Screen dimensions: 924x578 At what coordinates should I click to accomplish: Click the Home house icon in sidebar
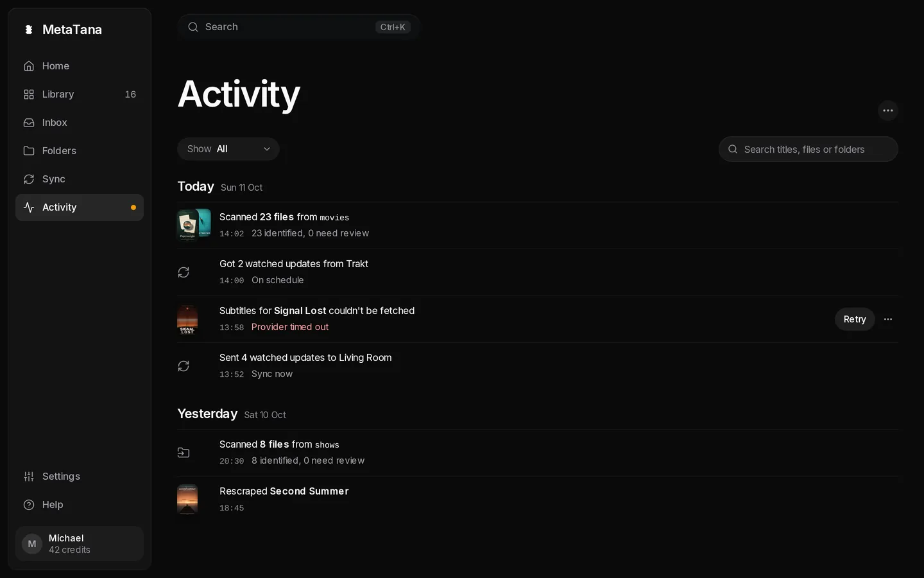click(x=29, y=66)
